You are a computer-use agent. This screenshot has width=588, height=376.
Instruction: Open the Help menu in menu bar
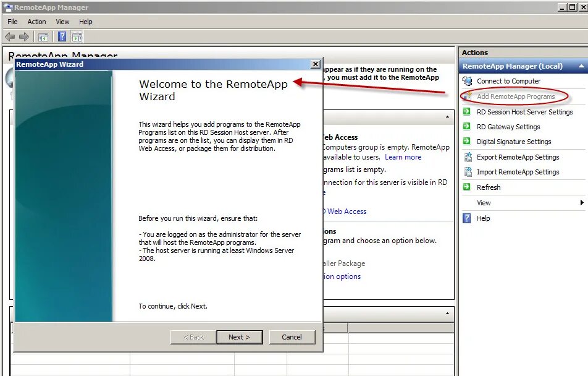(85, 22)
